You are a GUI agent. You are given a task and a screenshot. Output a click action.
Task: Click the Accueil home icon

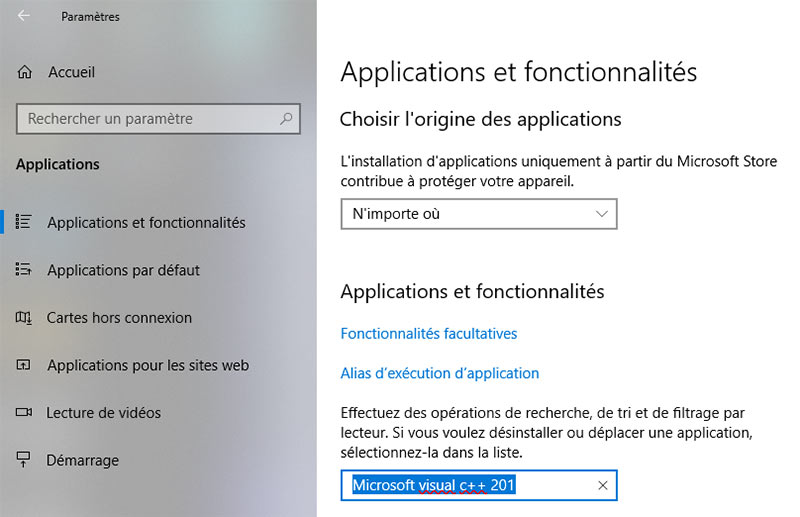pos(25,72)
